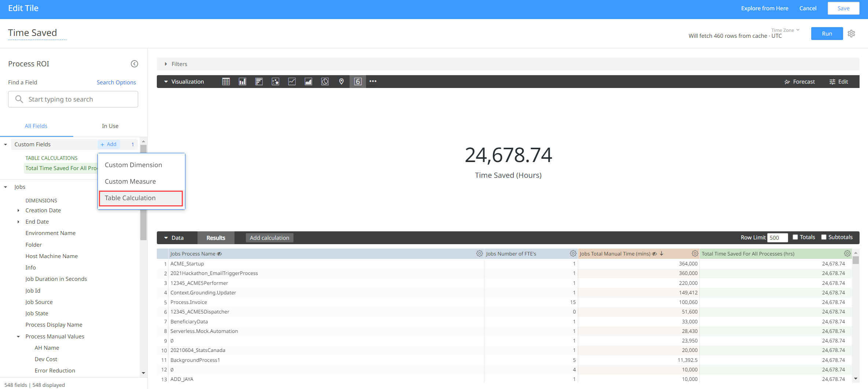
Task: Choose the scatterplot visualization icon
Action: [x=275, y=82]
